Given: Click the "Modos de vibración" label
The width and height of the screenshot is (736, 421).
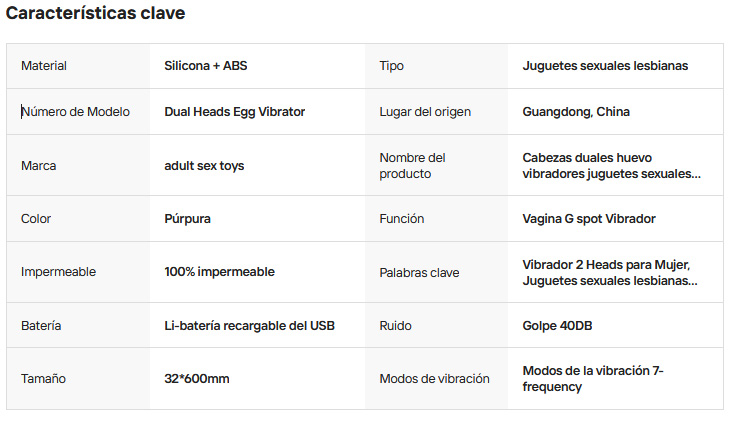Looking at the screenshot, I should pyautogui.click(x=435, y=379).
